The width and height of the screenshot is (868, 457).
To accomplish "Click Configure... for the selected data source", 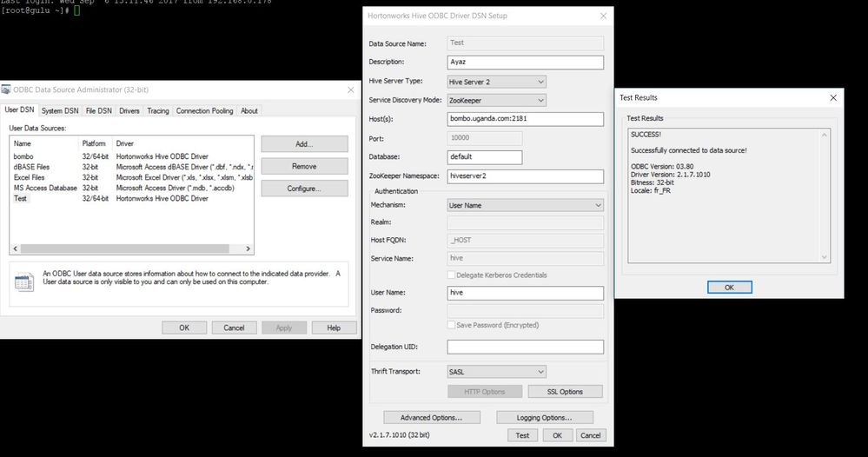I will coord(304,189).
